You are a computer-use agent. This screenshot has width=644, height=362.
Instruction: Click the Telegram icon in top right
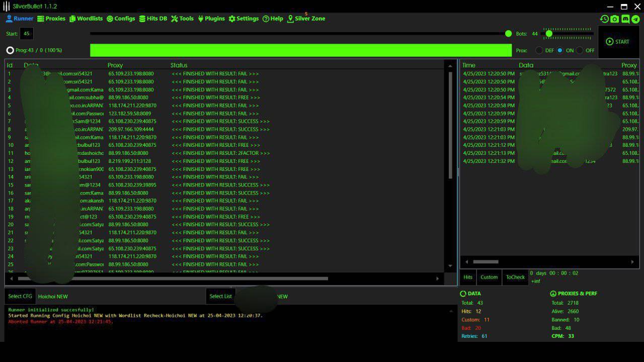pos(635,19)
